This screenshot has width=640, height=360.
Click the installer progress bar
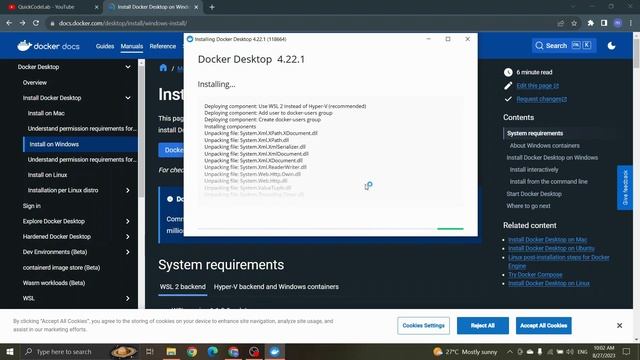(331, 229)
